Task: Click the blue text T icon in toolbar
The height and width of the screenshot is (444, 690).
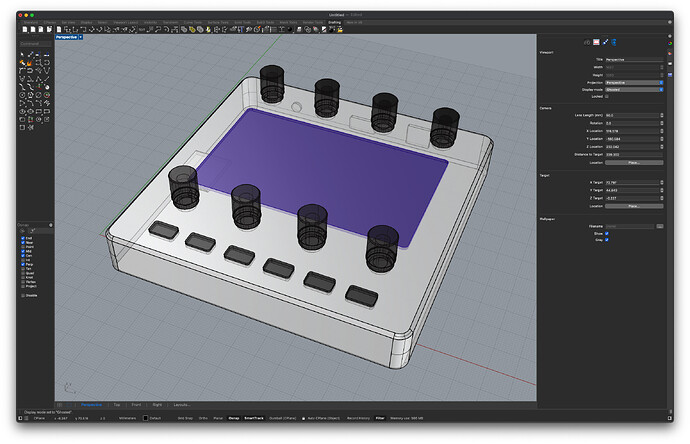Action: (242, 29)
